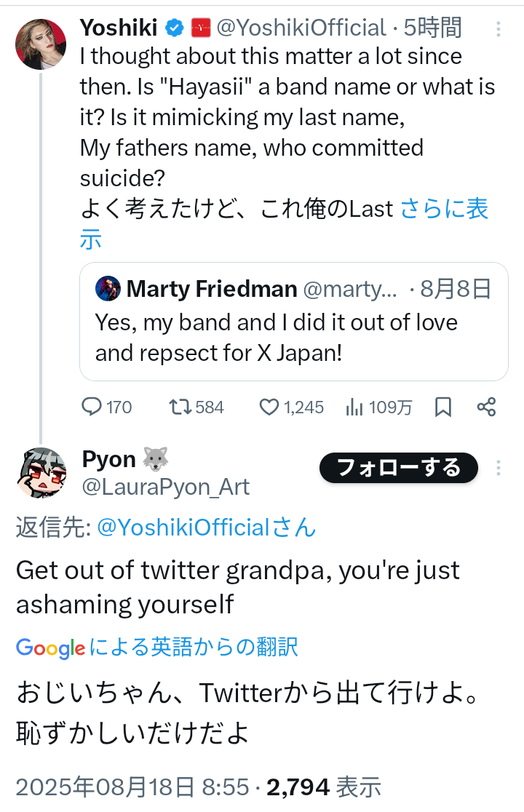Open Pyon's display name profile link
This screenshot has height=812, width=524.
point(109,459)
